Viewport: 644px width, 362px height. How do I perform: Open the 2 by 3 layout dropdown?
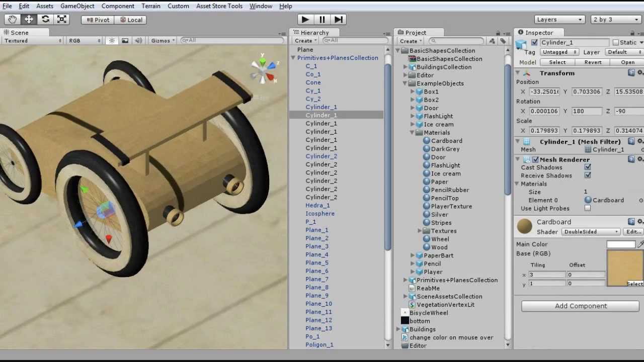(x=615, y=20)
